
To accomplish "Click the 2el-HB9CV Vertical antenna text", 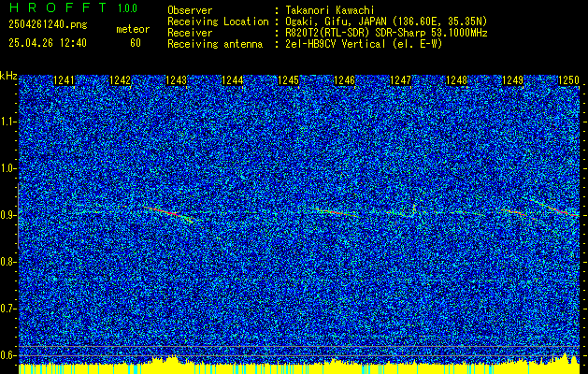I will pyautogui.click(x=364, y=44).
